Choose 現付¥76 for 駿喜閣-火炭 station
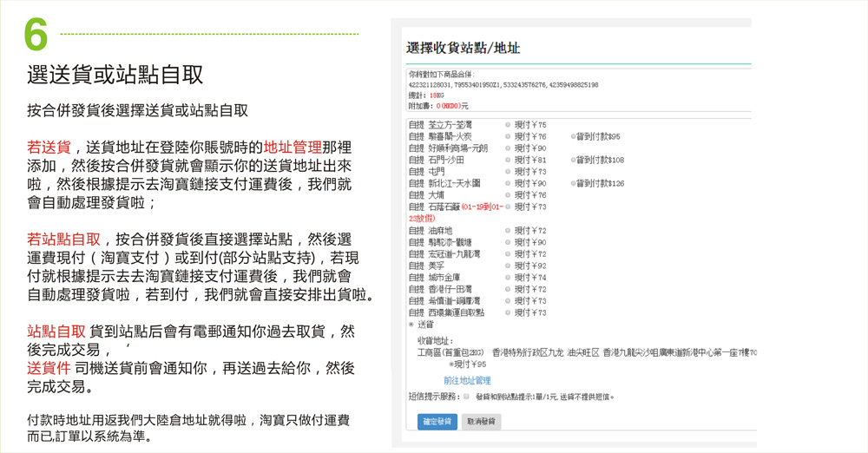Screen dimensions: 868x453 [x=508, y=137]
